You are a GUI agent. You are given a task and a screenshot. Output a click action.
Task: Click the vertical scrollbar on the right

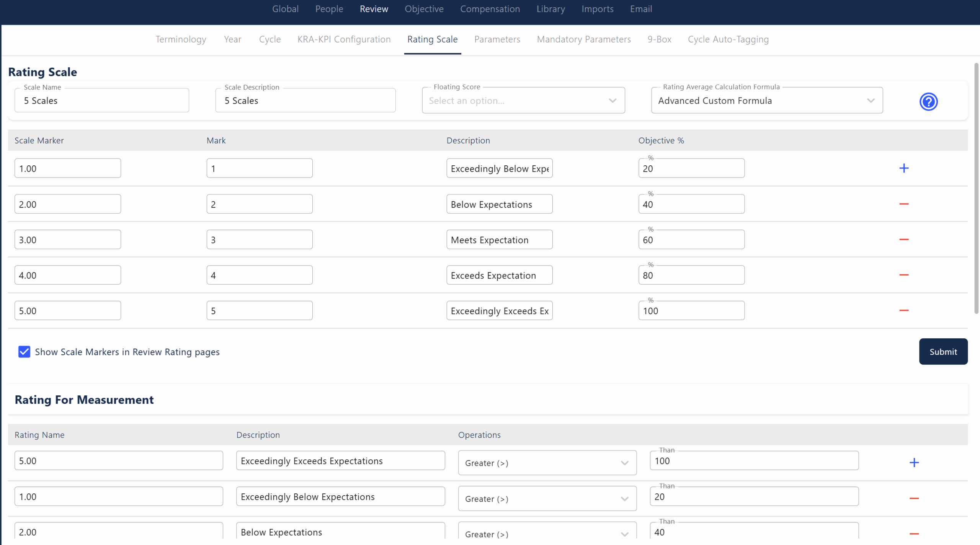click(x=976, y=188)
